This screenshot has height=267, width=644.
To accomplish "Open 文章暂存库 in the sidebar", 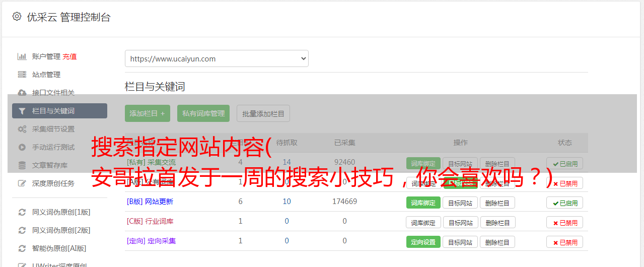I will 50,165.
